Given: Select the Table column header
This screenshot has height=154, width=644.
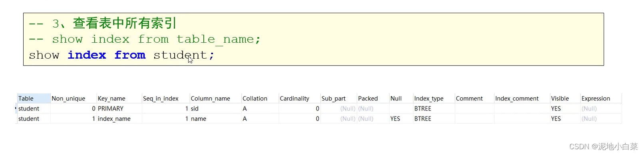Looking at the screenshot, I should 34,98.
